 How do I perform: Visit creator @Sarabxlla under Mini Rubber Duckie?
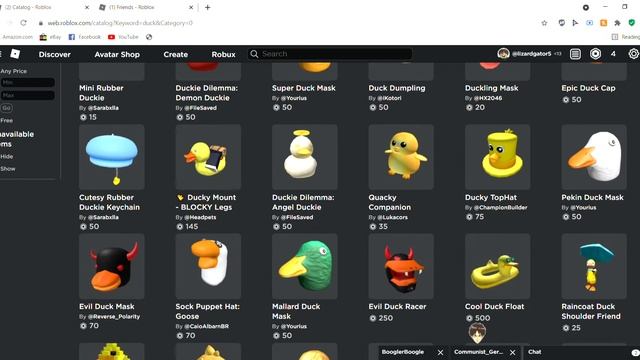click(x=103, y=108)
